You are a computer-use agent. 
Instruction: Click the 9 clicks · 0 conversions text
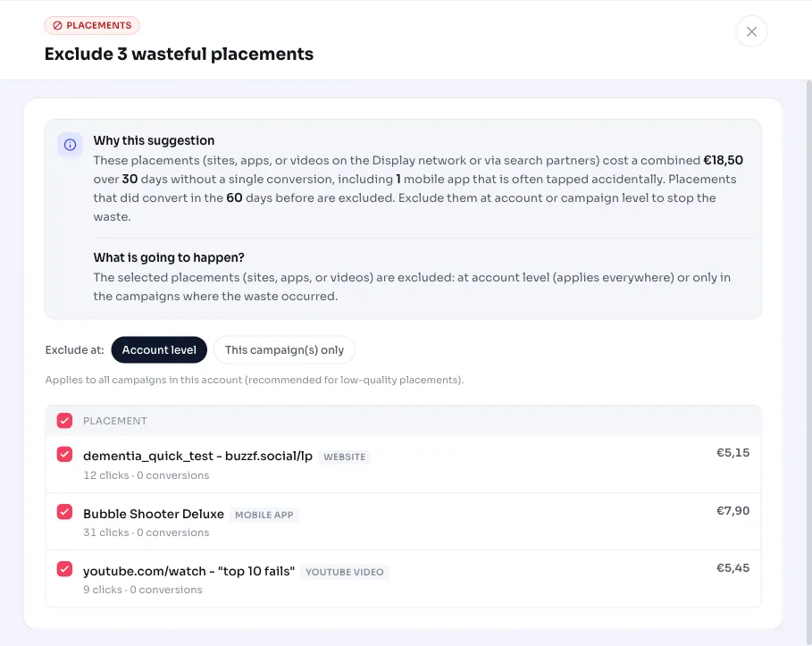[x=142, y=590]
